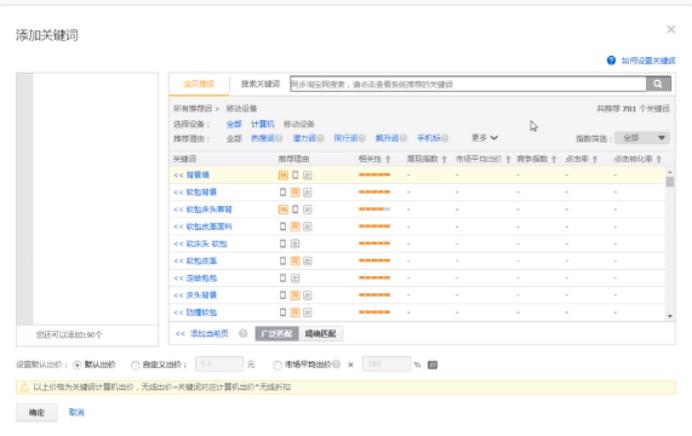692x436 pixels.
Task: Select the 默认出价 radio button
Action: 77,365
